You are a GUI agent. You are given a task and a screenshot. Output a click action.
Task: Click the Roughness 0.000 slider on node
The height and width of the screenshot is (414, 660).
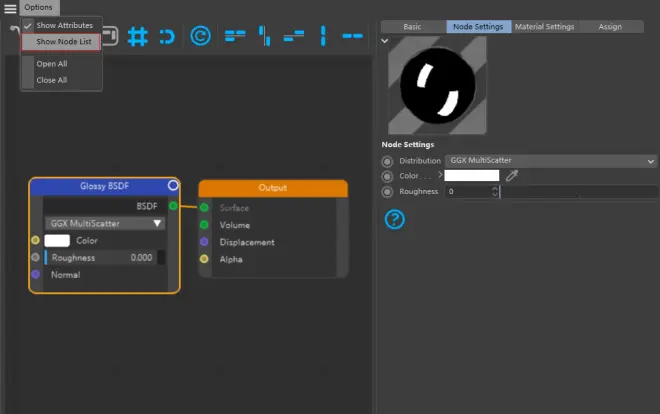[x=104, y=257]
